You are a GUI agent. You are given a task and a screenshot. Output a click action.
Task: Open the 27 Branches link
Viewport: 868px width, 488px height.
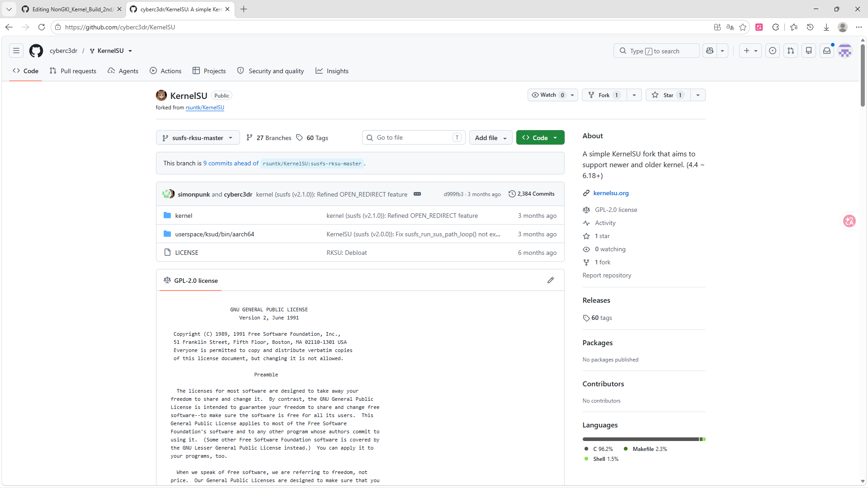[x=269, y=138]
